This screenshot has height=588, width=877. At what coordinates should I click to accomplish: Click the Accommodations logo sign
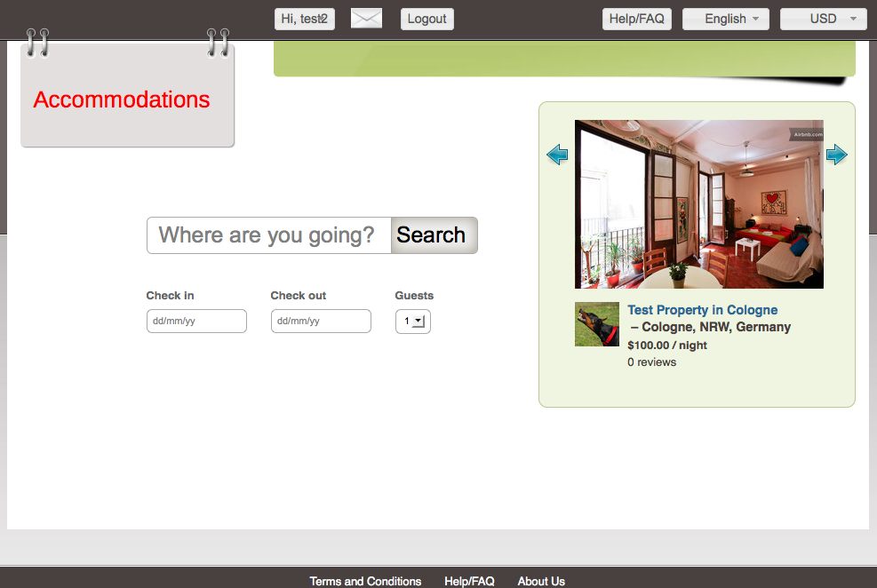click(x=128, y=95)
